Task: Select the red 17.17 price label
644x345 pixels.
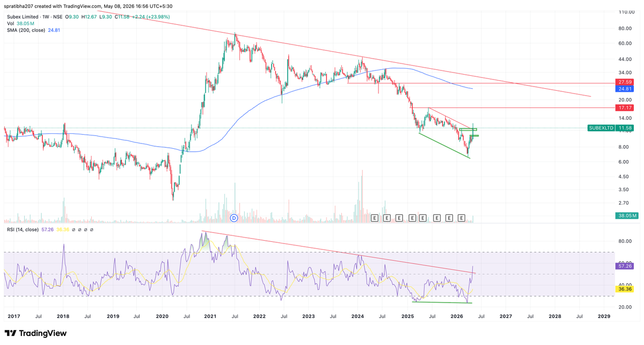Action: click(625, 108)
